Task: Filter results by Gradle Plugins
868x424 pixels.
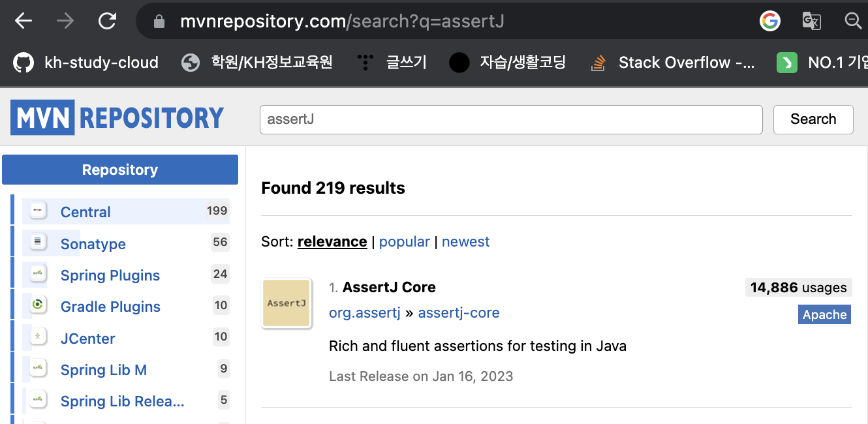Action: point(110,307)
